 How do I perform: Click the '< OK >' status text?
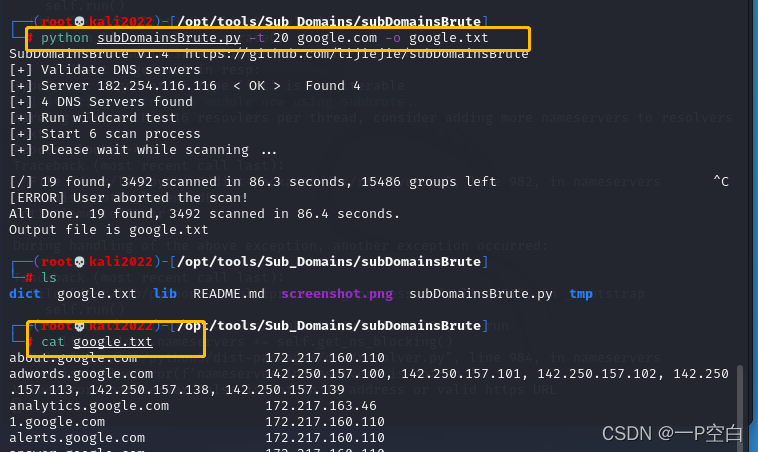(257, 86)
